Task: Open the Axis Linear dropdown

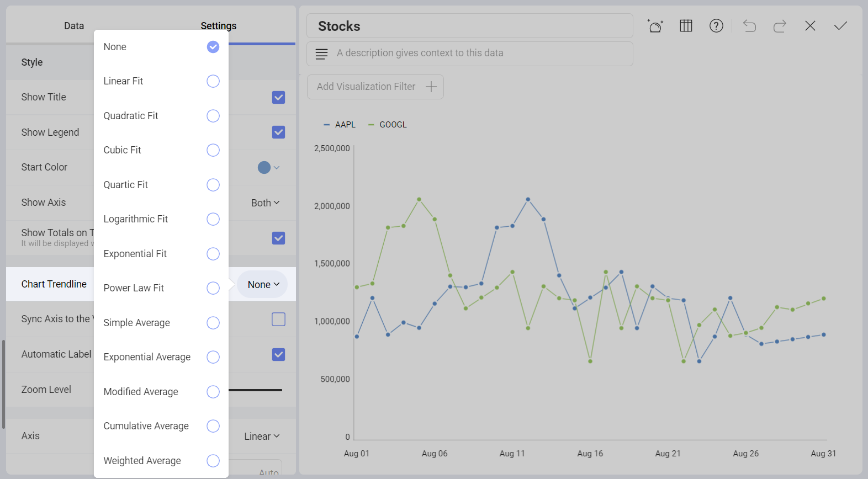Action: [262, 437]
